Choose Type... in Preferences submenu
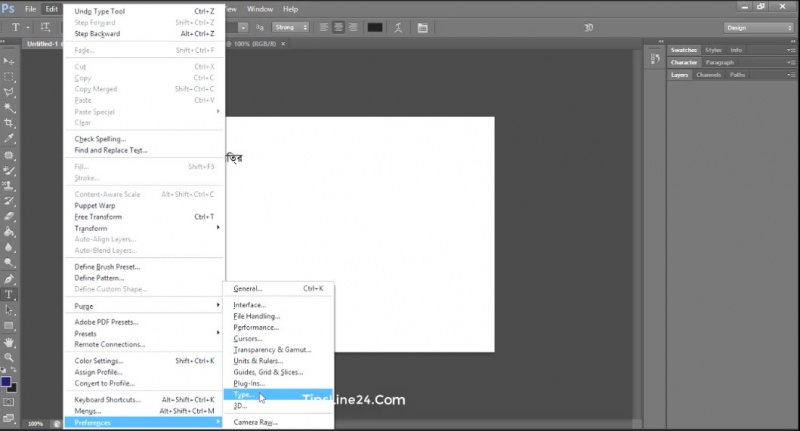 pos(279,395)
